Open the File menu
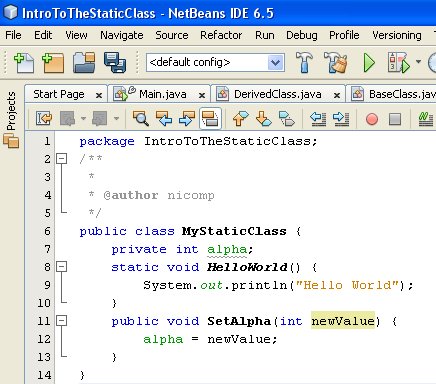This screenshot has height=384, width=436. [x=13, y=35]
